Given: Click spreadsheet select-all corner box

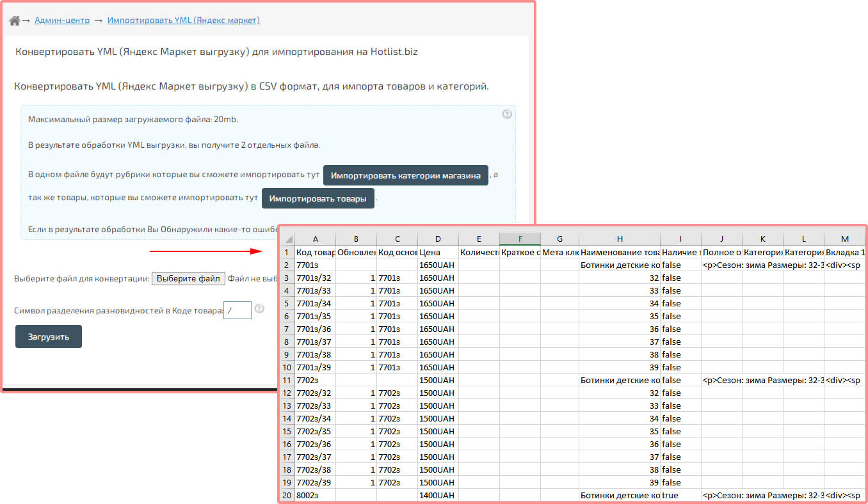Looking at the screenshot, I should coord(287,239).
